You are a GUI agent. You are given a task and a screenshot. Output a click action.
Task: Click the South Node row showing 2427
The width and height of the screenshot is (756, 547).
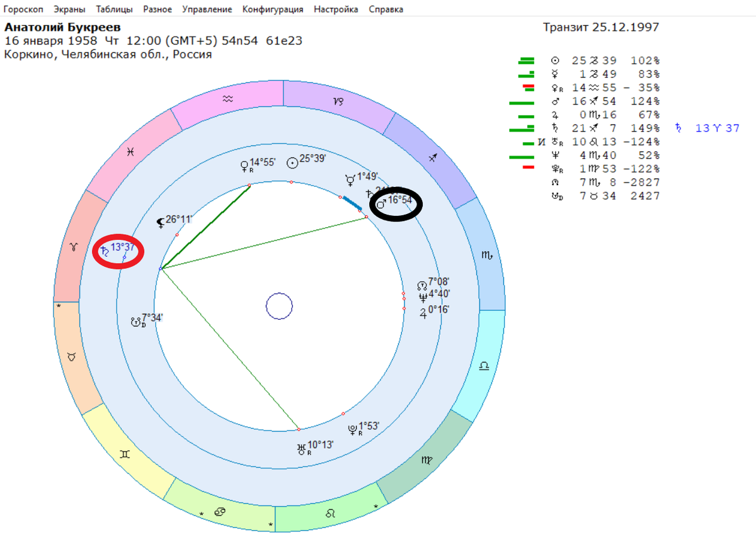605,196
